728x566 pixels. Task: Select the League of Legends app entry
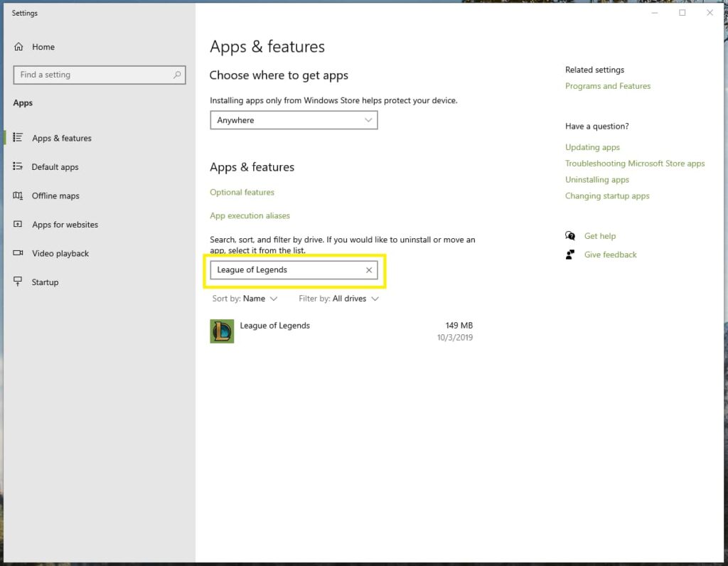coord(341,331)
